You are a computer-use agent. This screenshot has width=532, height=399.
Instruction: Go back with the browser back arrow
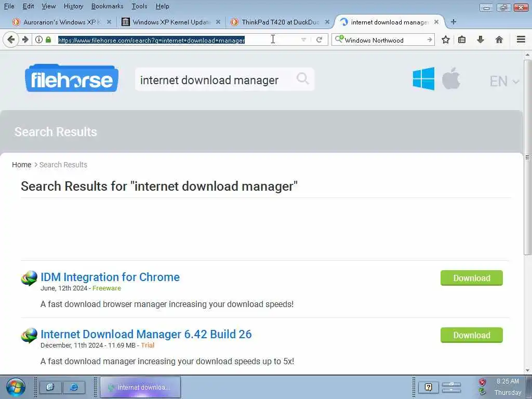click(x=11, y=39)
